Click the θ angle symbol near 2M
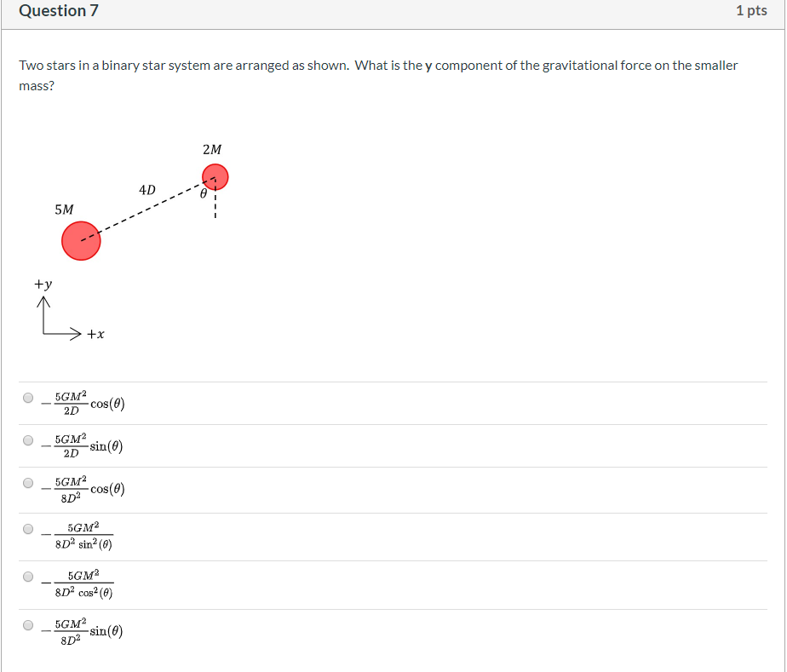The height and width of the screenshot is (672, 787). pos(204,193)
